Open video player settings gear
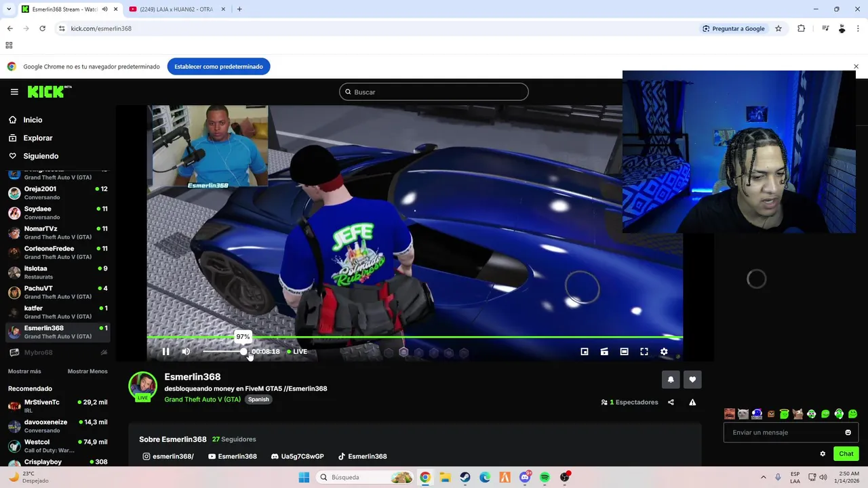Image resolution: width=868 pixels, height=488 pixels. 664,352
